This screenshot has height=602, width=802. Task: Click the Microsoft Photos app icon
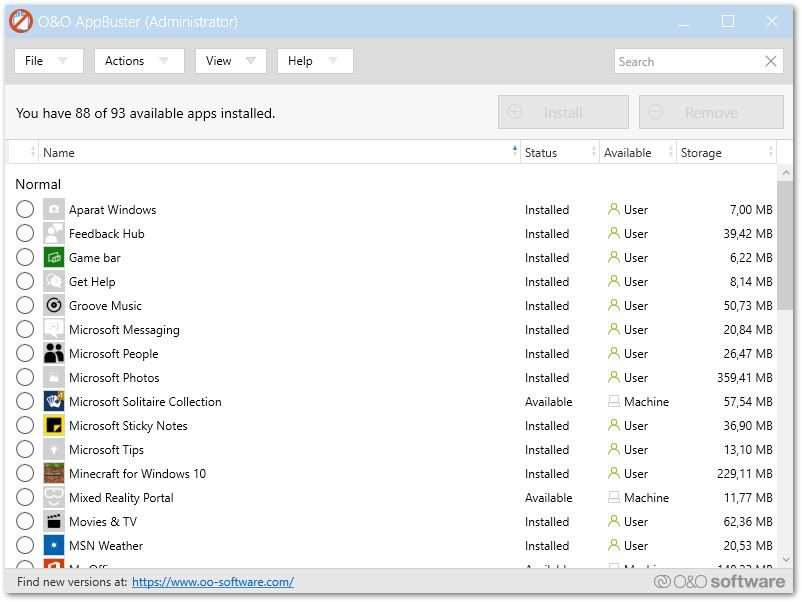point(54,377)
